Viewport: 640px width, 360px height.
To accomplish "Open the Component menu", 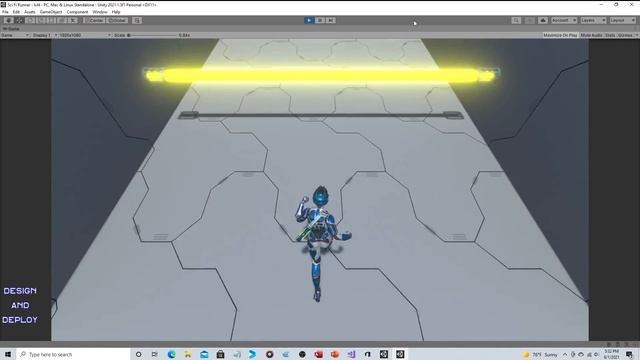I will (x=77, y=12).
